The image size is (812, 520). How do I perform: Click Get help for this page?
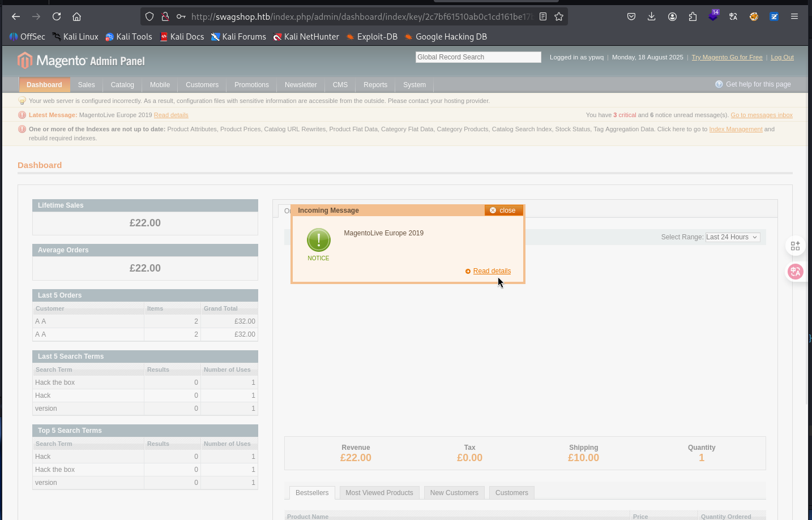click(758, 84)
